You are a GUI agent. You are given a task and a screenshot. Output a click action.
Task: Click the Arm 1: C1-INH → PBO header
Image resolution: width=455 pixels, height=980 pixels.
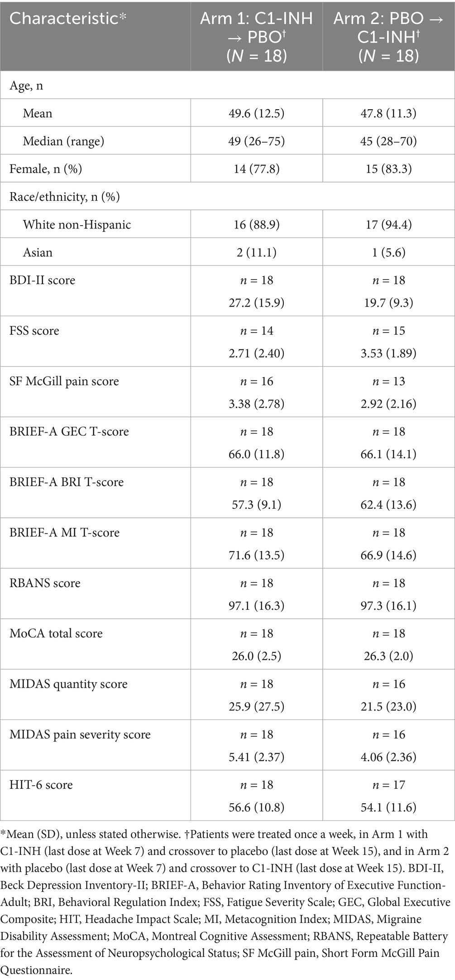256,37
